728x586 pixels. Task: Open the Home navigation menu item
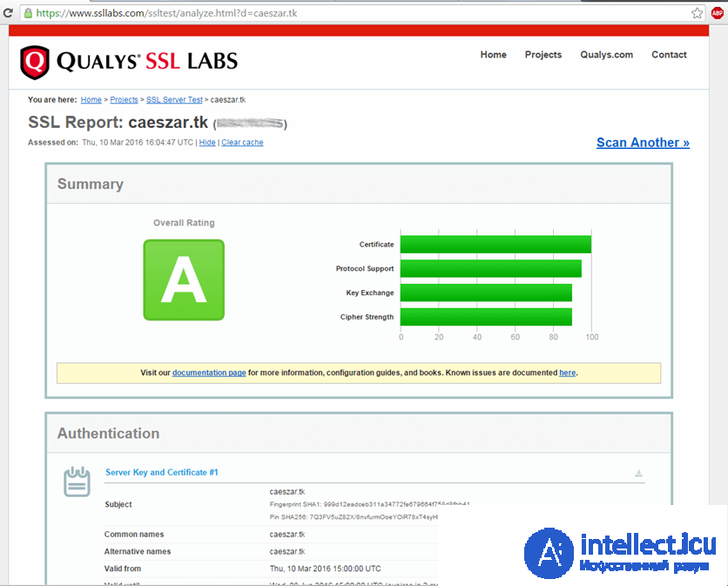pyautogui.click(x=493, y=55)
